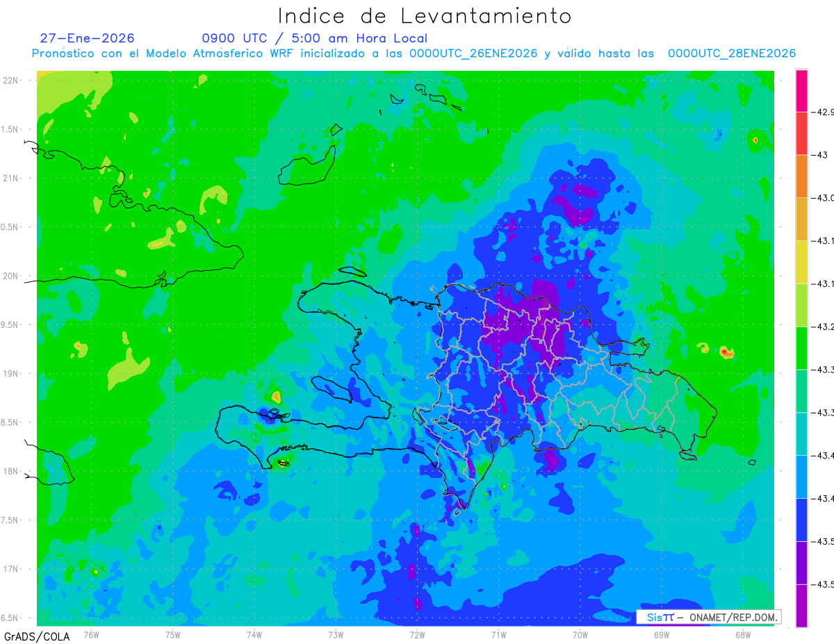Select the royal blue swatch in the legend
Screen dimensions: 834x644
801,519
